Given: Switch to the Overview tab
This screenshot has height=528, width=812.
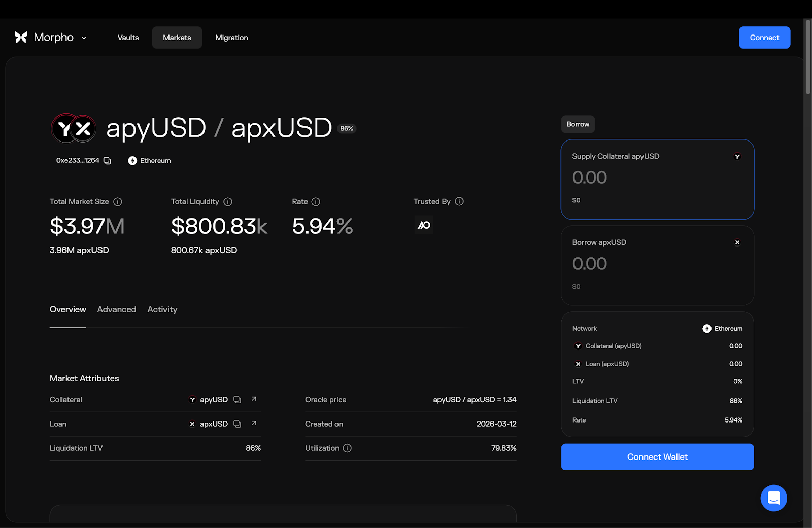Looking at the screenshot, I should pos(67,309).
